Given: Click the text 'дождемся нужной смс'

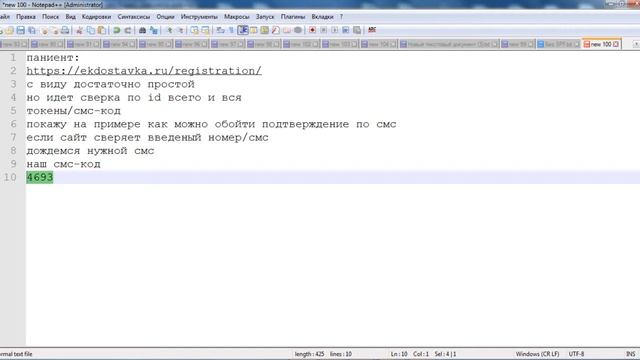Looking at the screenshot, I should point(90,151).
